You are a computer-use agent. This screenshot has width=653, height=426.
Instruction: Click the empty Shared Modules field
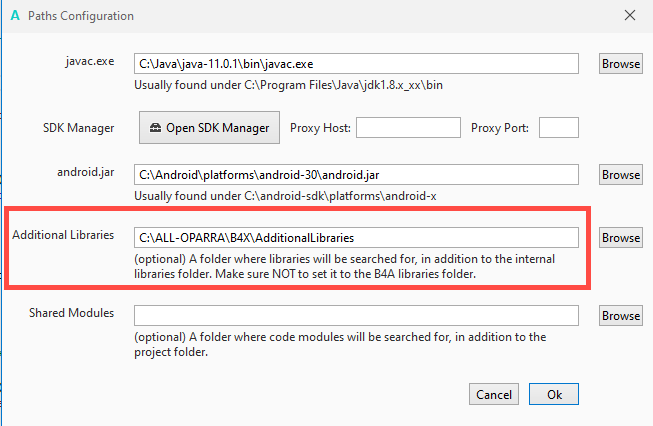tap(356, 316)
